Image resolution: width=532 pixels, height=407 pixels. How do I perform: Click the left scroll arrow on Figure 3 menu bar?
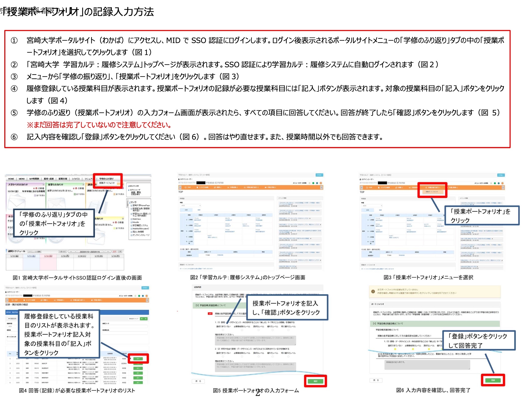(x=361, y=187)
